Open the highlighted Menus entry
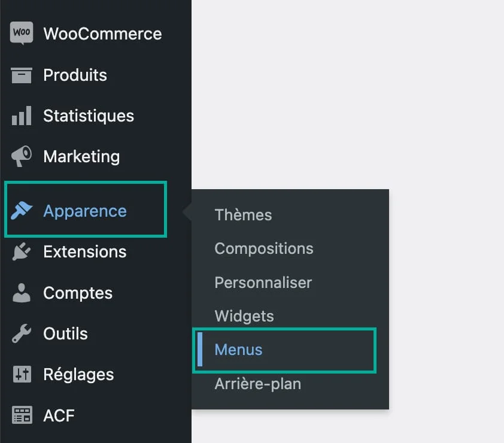Viewport: 504px width, 443px height. pos(238,350)
